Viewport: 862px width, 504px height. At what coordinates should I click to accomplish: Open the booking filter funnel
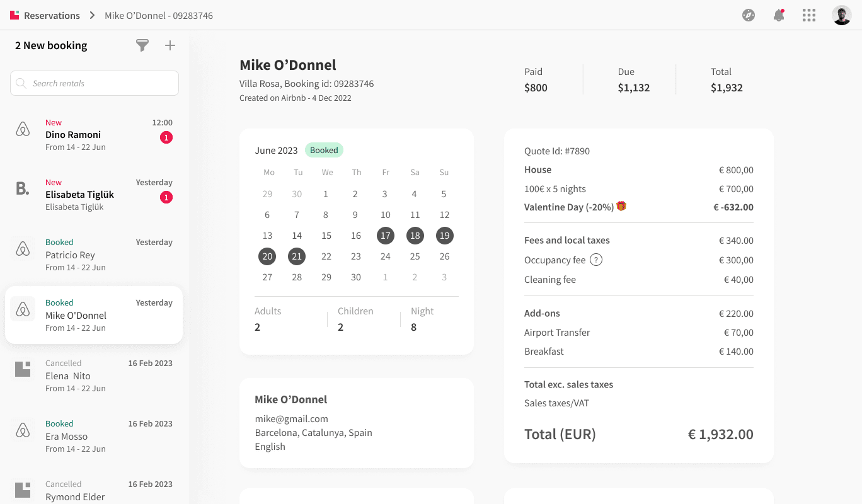click(143, 45)
